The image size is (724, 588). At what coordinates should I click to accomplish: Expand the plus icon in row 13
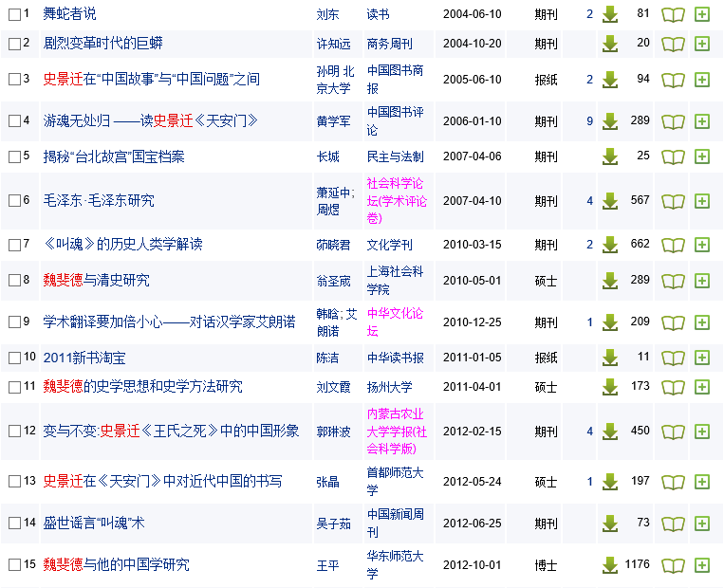click(x=702, y=482)
